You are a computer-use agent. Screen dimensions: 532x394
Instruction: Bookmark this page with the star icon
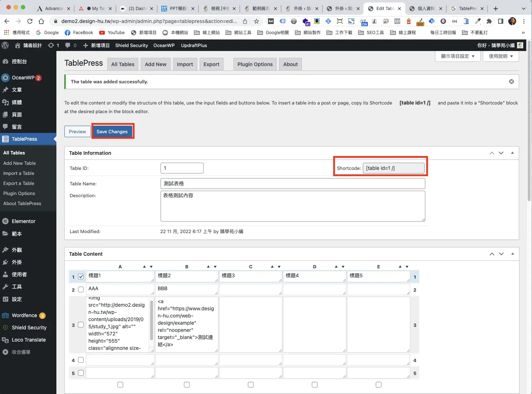[x=256, y=21]
